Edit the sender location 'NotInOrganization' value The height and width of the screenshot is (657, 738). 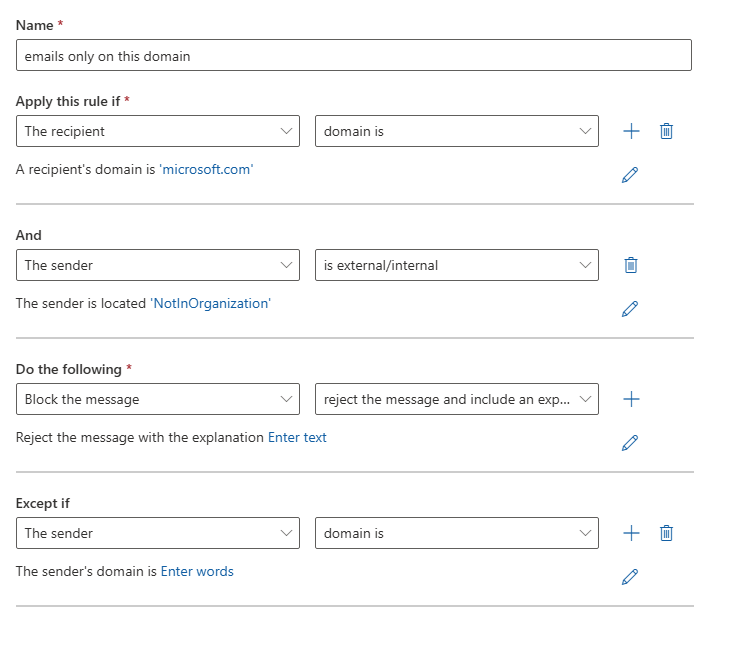[630, 309]
